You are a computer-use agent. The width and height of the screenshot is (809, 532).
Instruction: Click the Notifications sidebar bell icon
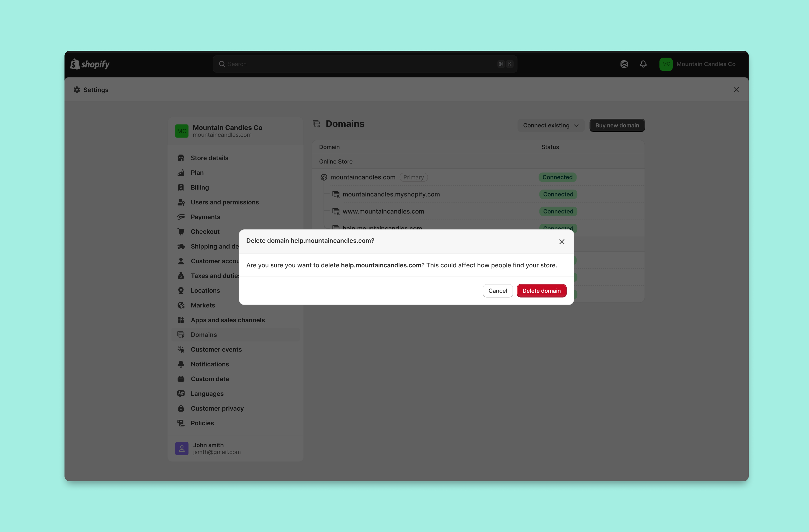181,364
